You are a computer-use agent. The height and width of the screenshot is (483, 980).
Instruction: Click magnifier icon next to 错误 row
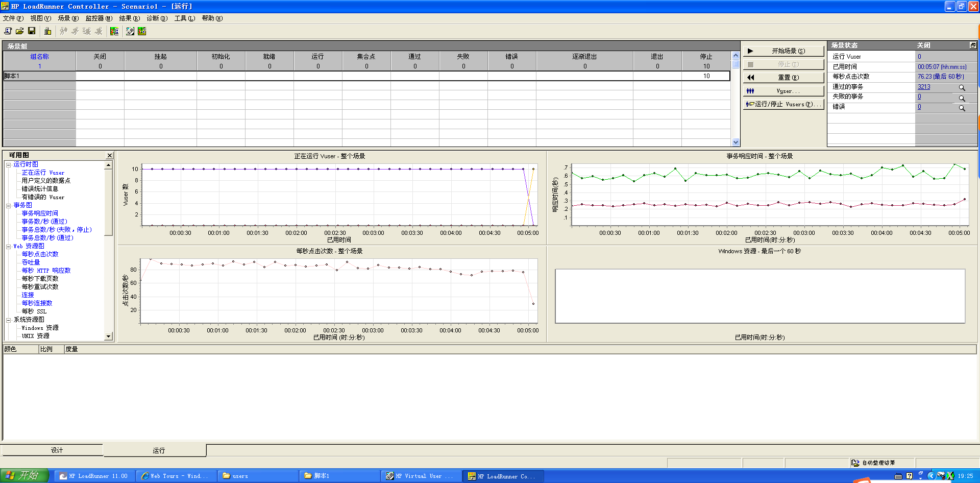click(962, 108)
